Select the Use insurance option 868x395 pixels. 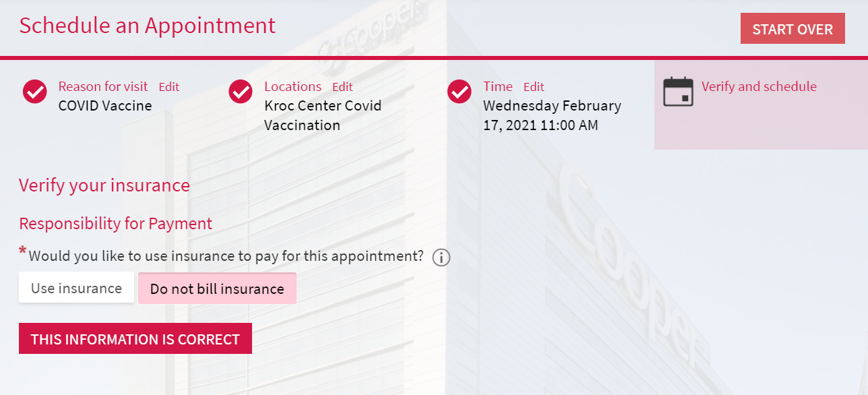(x=77, y=288)
